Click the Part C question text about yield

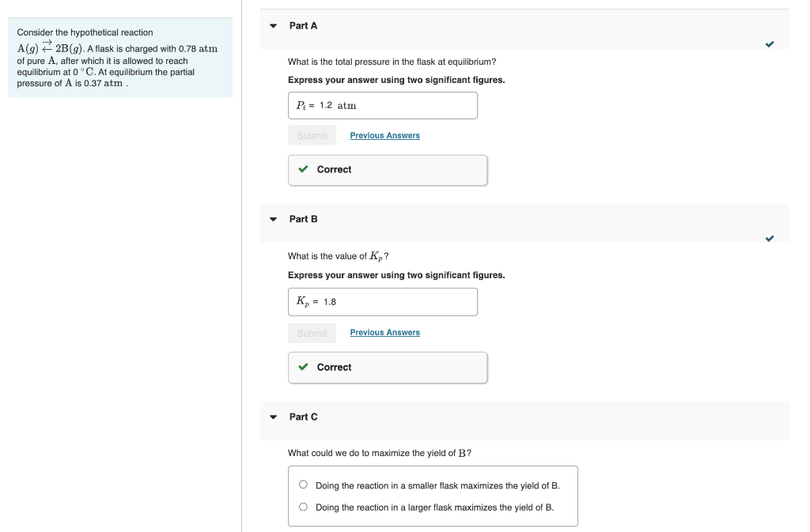pos(380,453)
